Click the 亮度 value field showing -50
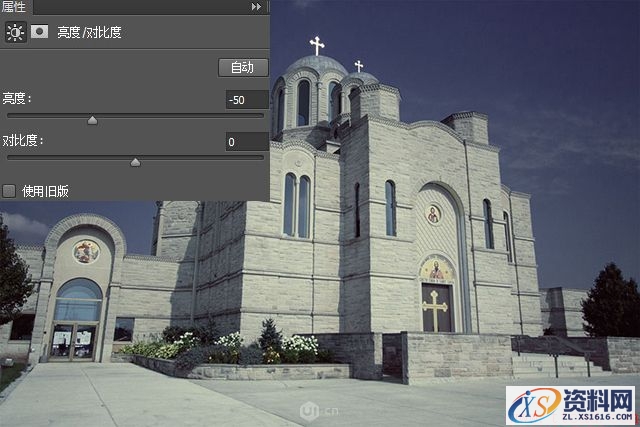The height and width of the screenshot is (427, 640). click(x=246, y=100)
